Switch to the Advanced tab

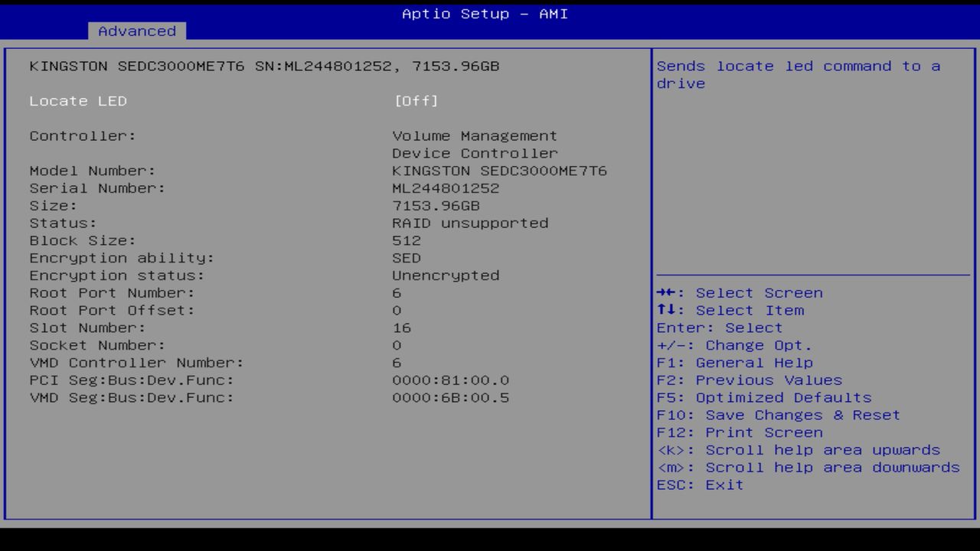(x=136, y=31)
